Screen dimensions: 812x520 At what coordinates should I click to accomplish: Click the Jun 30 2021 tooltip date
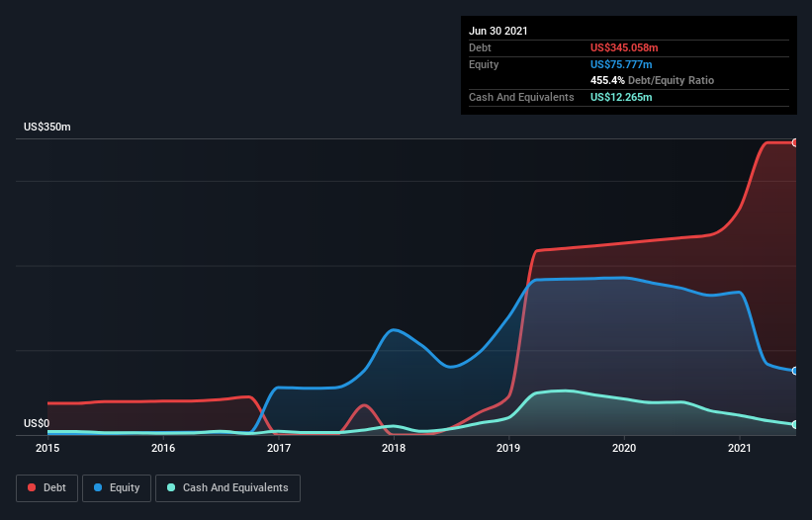pos(498,31)
